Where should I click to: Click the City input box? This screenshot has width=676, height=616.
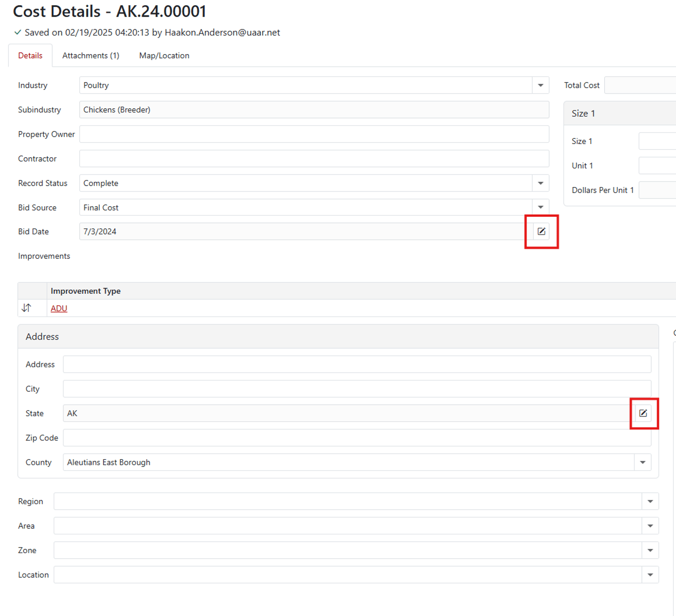357,389
